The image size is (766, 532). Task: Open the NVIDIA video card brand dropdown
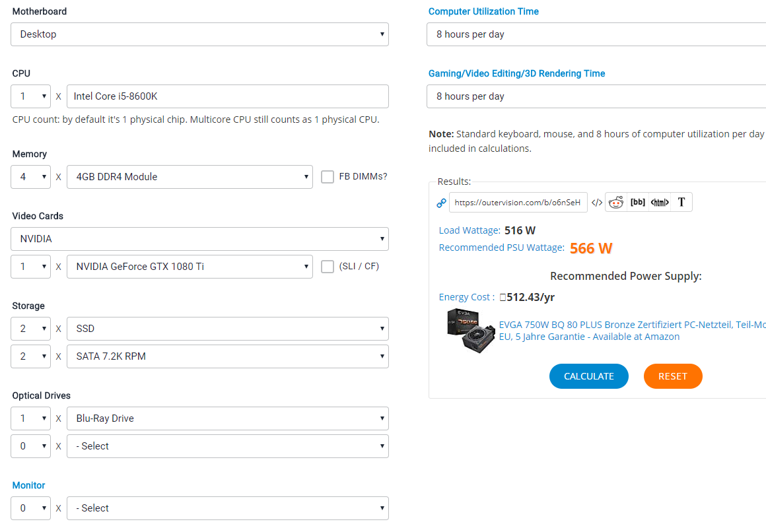click(200, 239)
